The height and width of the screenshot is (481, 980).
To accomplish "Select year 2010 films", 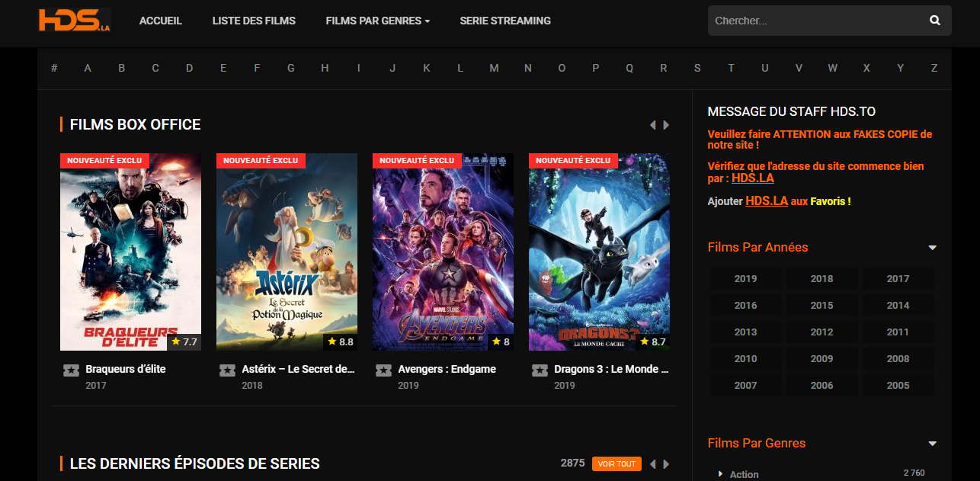I will pyautogui.click(x=745, y=359).
